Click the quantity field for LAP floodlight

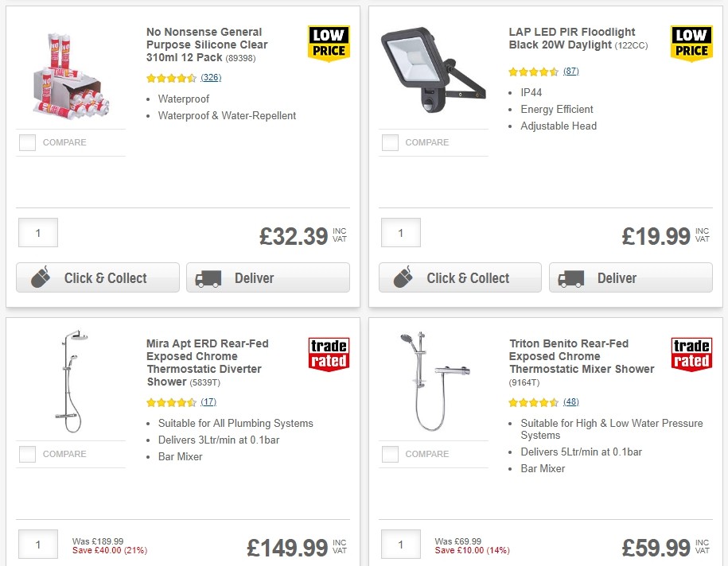click(x=400, y=233)
